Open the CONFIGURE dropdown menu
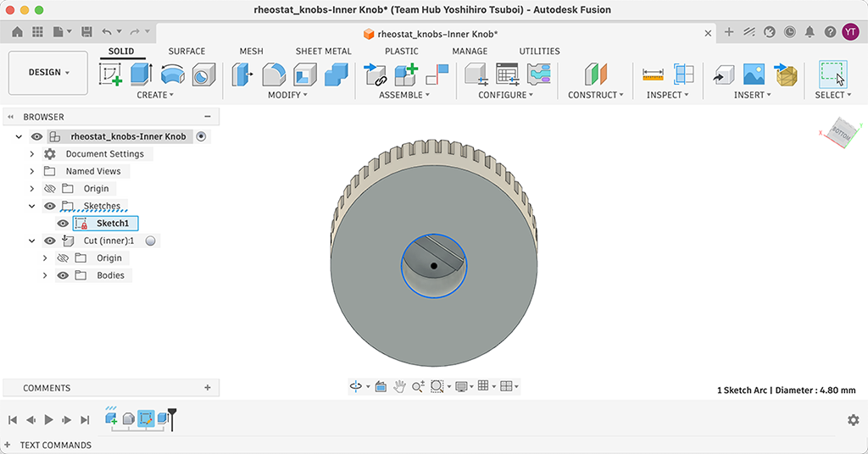This screenshot has width=868, height=454. [x=505, y=95]
